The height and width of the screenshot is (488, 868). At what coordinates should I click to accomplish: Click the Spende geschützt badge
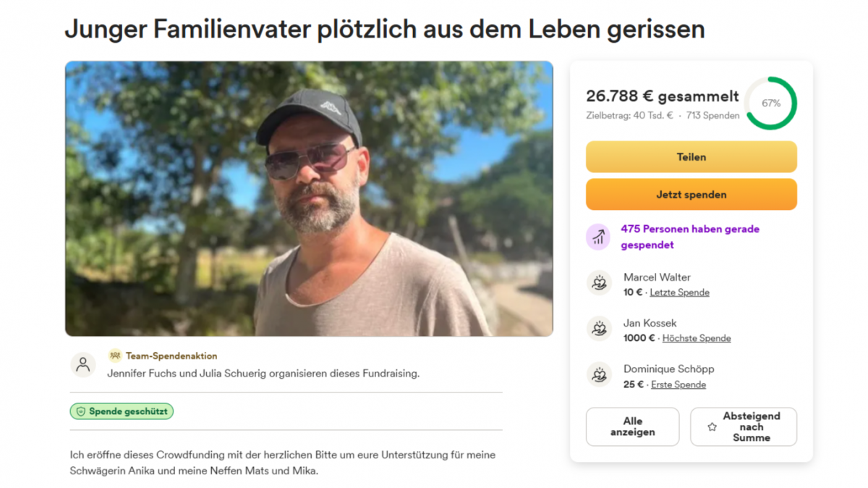point(122,411)
